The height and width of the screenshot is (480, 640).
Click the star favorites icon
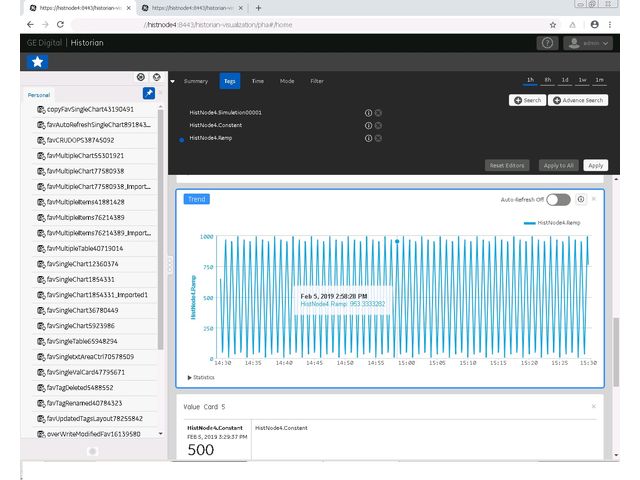click(x=37, y=62)
